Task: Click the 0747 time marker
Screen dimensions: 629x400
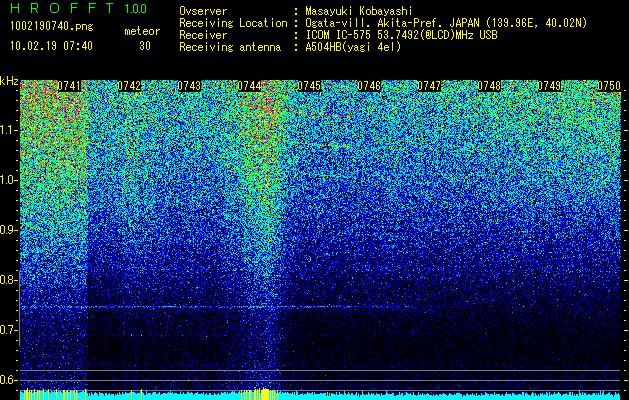Action: click(x=429, y=86)
